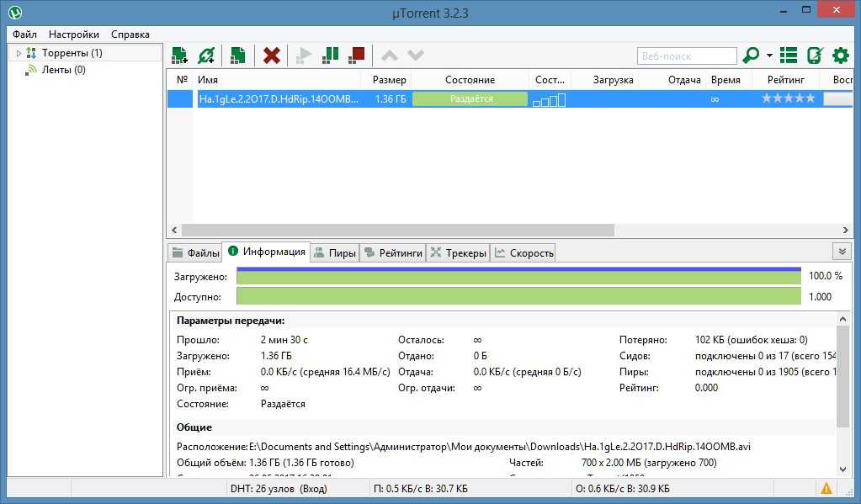Click the Add Torrent toolbar icon
Screen dimensions: 861x504
179,56
